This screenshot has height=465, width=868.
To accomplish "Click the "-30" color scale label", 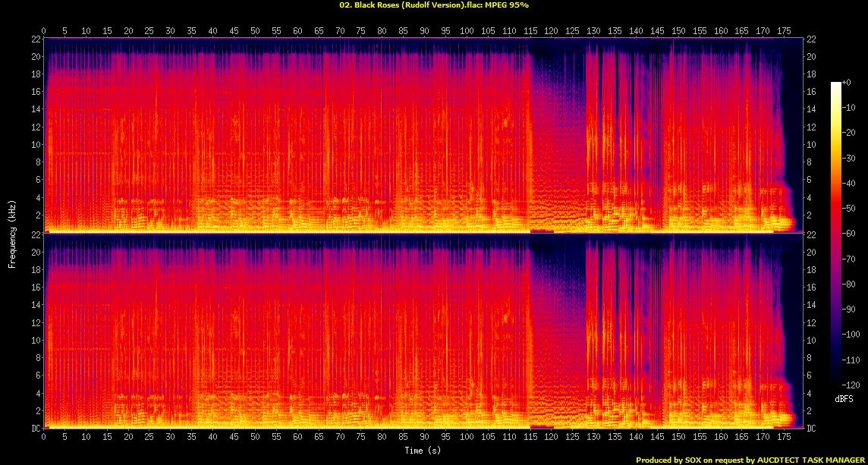I will pos(847,158).
